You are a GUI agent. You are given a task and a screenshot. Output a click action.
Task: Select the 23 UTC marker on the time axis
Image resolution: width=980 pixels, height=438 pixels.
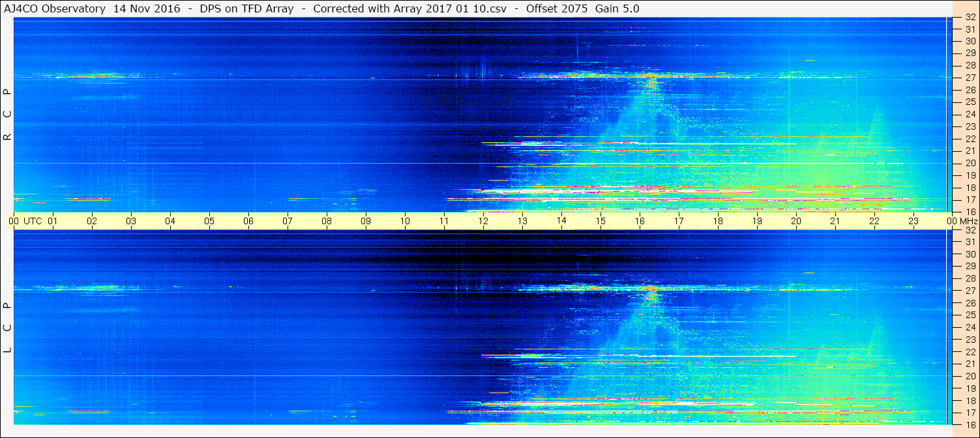pos(913,221)
